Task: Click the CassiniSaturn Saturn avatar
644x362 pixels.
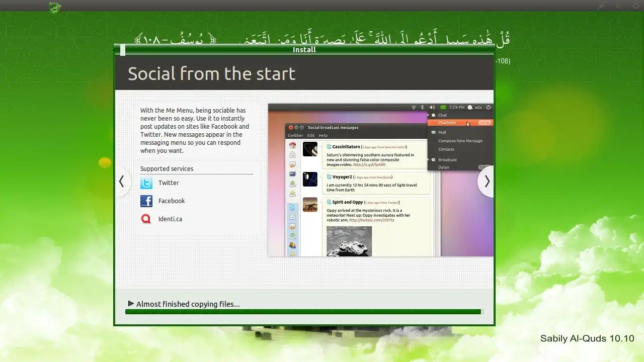Action: (310, 149)
